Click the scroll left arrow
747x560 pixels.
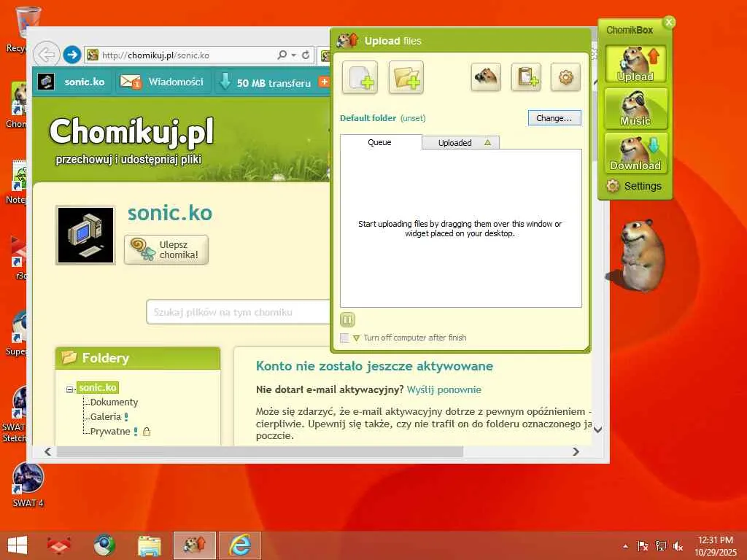pyautogui.click(x=47, y=451)
